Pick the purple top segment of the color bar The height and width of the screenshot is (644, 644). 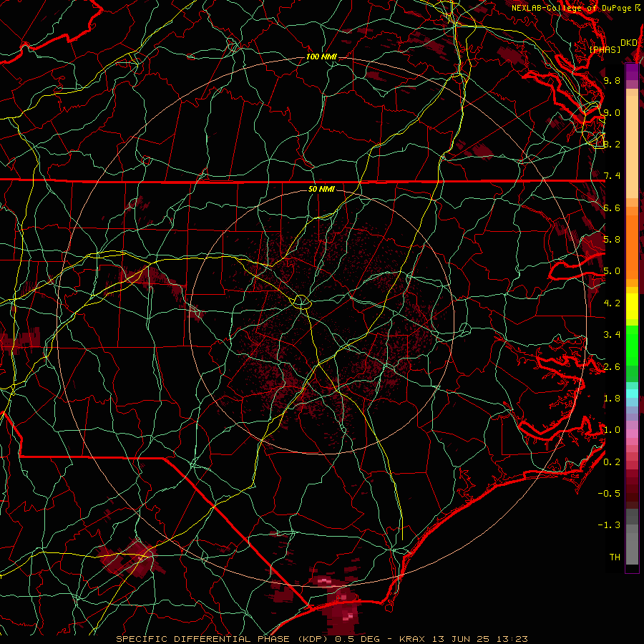[x=632, y=72]
